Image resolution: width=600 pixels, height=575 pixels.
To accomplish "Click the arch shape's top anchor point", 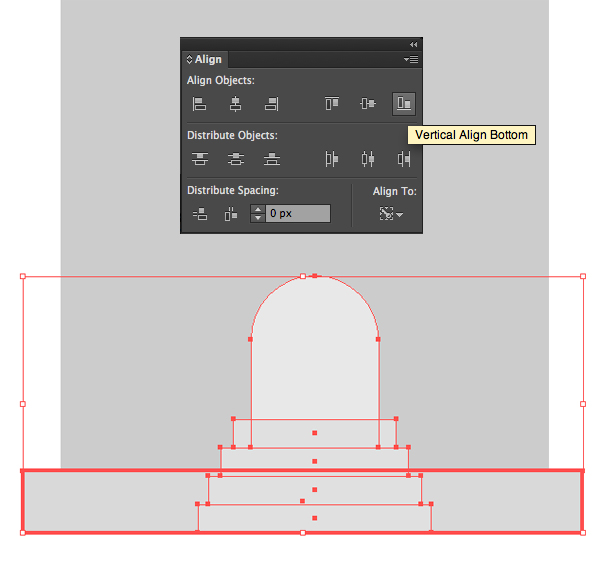I will [315, 276].
